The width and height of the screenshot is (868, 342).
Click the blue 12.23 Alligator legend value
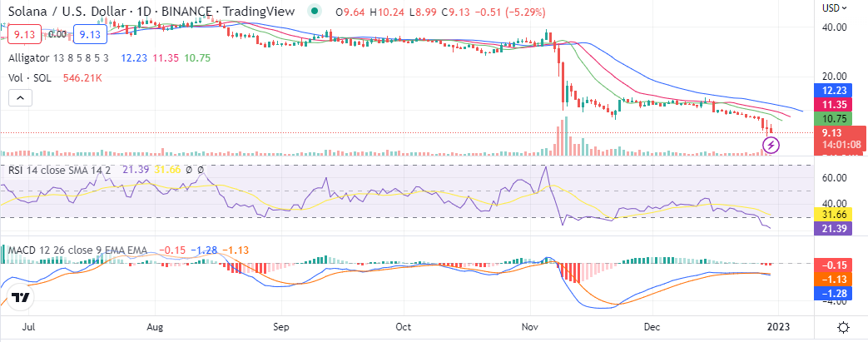[x=132, y=57]
